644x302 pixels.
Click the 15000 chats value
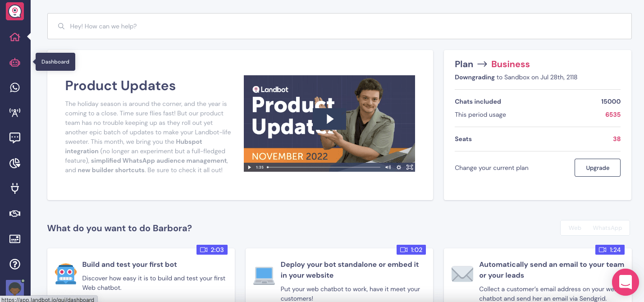click(611, 101)
